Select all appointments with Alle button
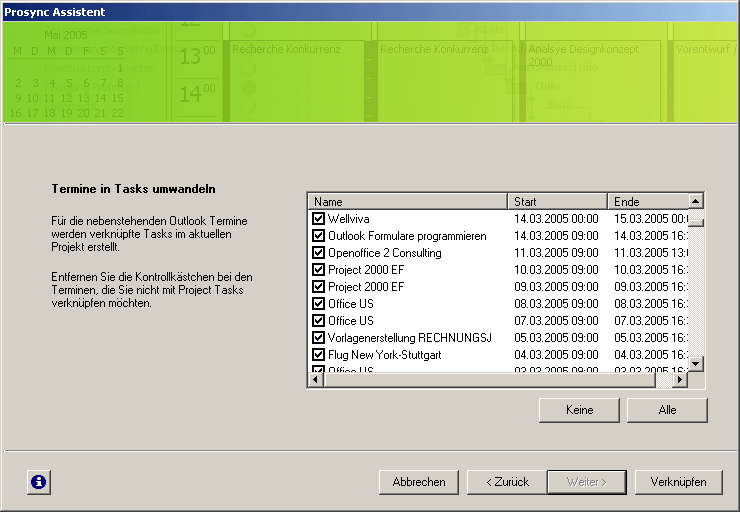 pyautogui.click(x=667, y=410)
